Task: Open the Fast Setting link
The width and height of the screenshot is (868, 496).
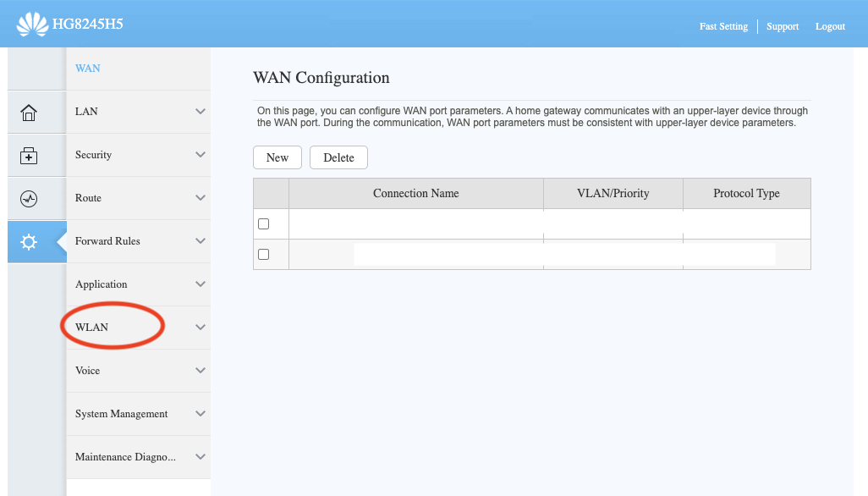Action: pos(723,26)
